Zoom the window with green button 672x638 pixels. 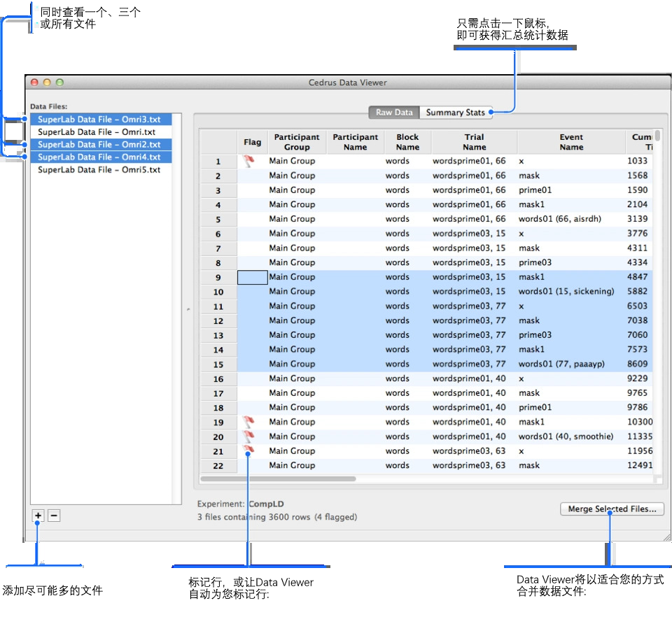[59, 83]
